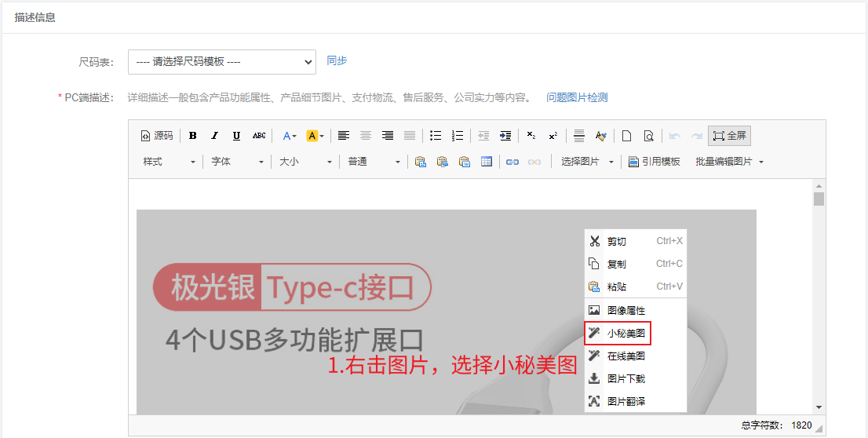Toggle underline formatting
The image size is (868, 438).
(236, 136)
